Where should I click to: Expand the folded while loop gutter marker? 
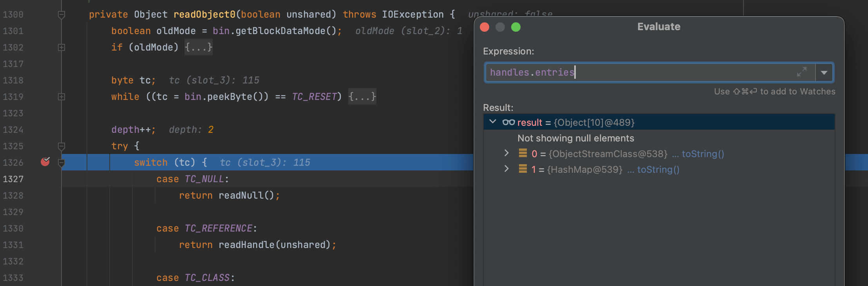(61, 97)
